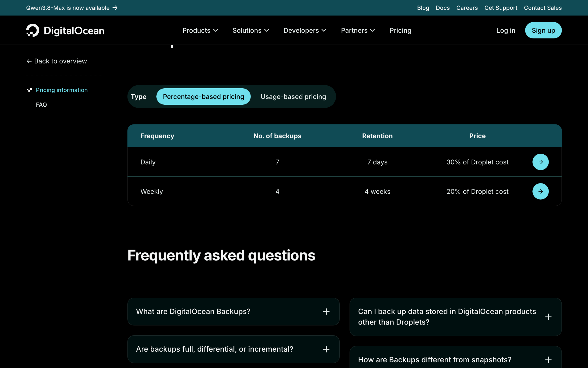Viewport: 588px width, 368px height.
Task: Switch to Usage-based pricing type
Action: [x=293, y=97]
